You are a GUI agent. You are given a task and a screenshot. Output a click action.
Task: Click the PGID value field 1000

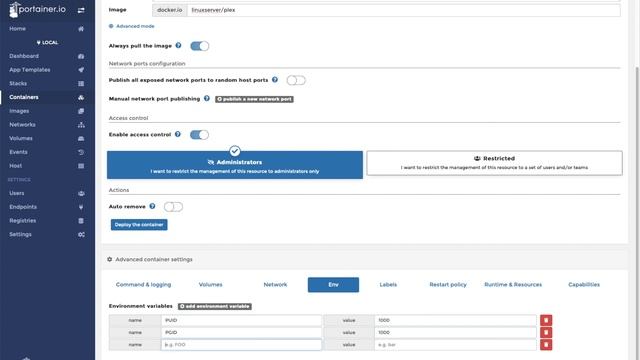pyautogui.click(x=456, y=333)
